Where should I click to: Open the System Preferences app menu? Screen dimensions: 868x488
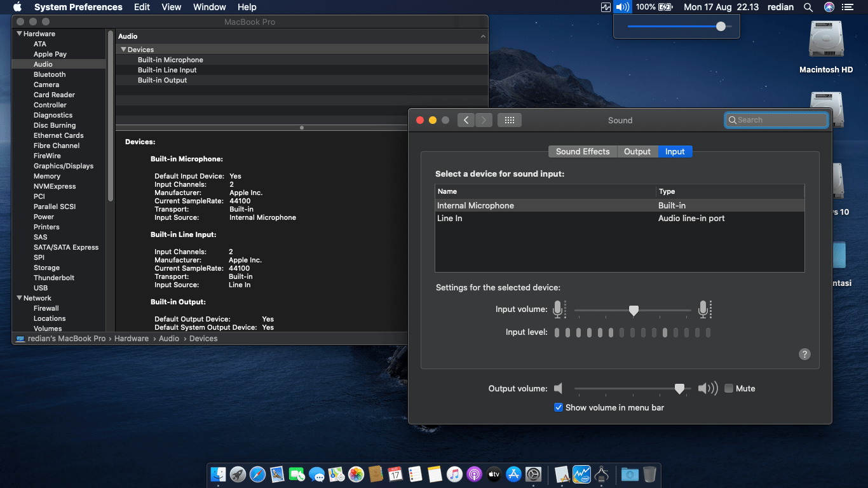click(78, 7)
